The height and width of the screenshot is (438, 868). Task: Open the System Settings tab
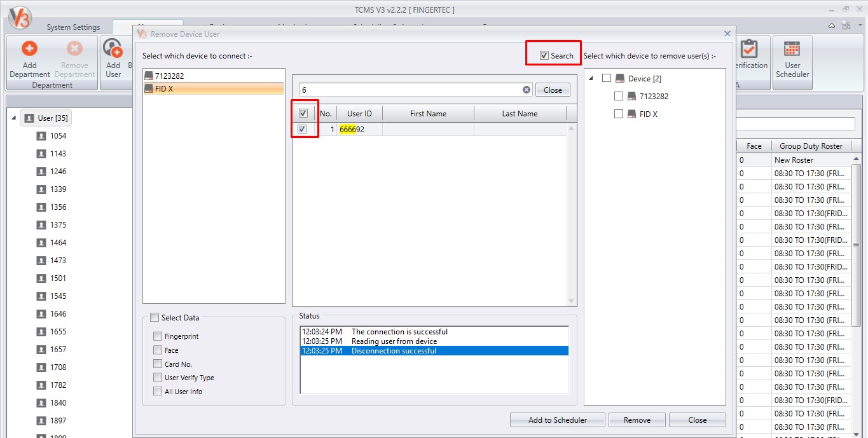(x=73, y=27)
